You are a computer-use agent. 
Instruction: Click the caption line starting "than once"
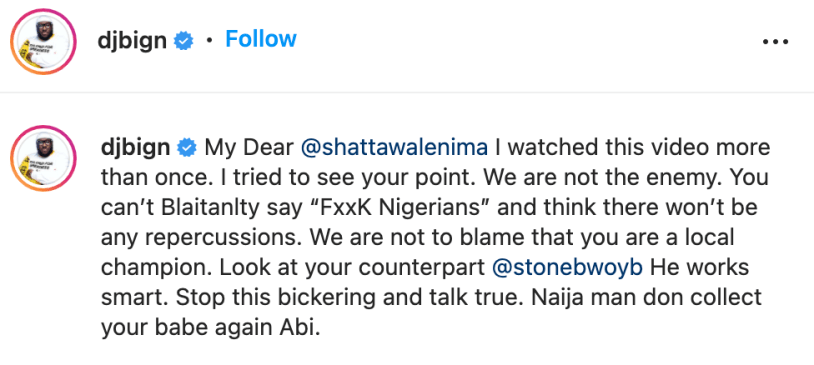pos(435,178)
